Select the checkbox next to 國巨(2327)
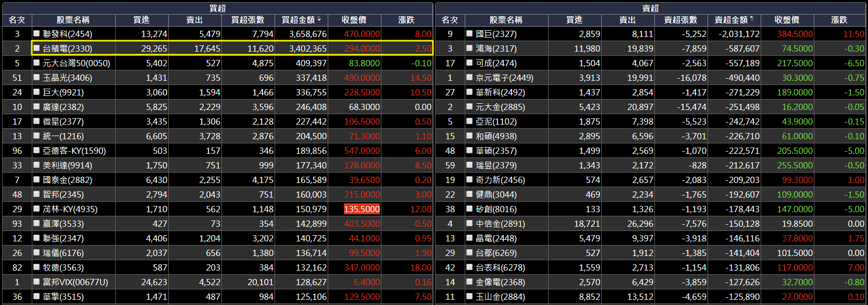 pos(469,33)
